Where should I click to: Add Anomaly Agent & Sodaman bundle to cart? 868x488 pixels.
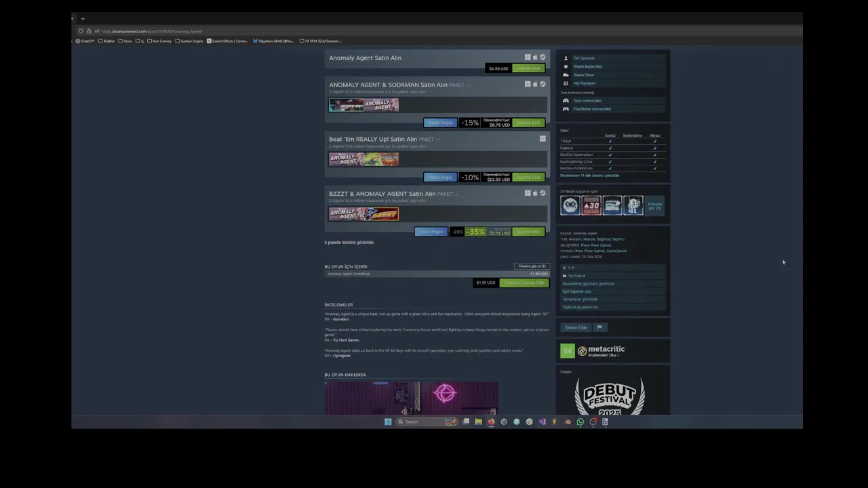point(528,123)
